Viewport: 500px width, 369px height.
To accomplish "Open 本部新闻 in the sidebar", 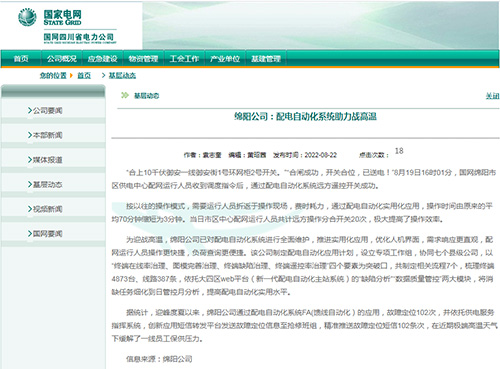I will [48, 135].
